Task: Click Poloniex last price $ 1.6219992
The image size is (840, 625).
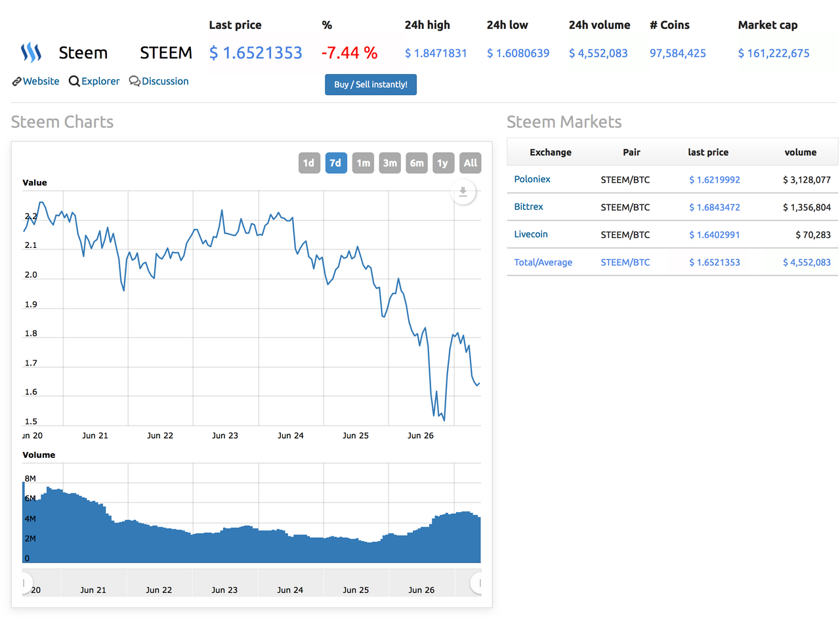Action: [x=715, y=180]
